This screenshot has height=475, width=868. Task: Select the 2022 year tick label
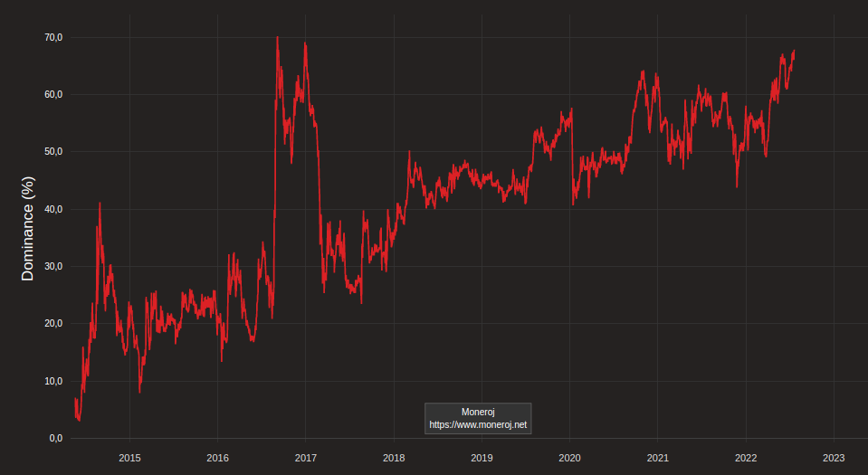pyautogui.click(x=746, y=458)
